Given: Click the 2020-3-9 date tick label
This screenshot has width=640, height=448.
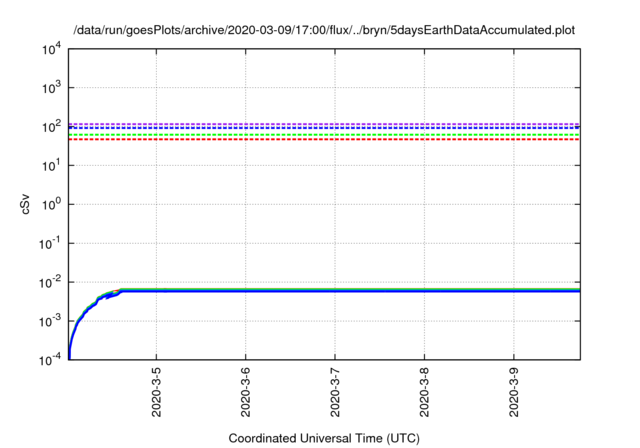Looking at the screenshot, I should pos(514,392).
